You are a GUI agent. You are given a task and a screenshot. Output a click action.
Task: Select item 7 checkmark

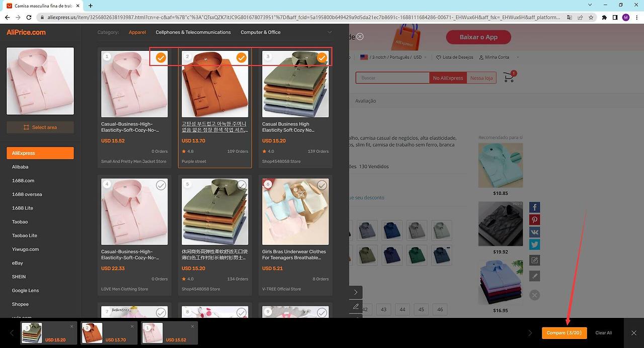[x=161, y=313]
